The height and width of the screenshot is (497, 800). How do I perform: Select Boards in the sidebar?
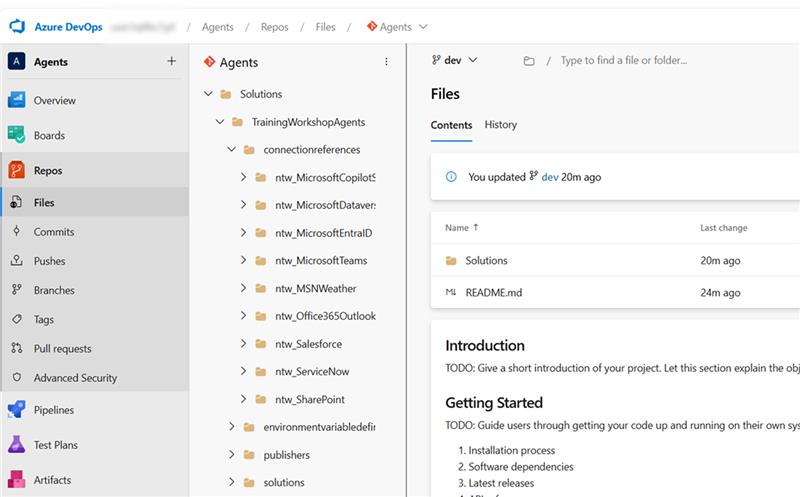[x=49, y=136]
